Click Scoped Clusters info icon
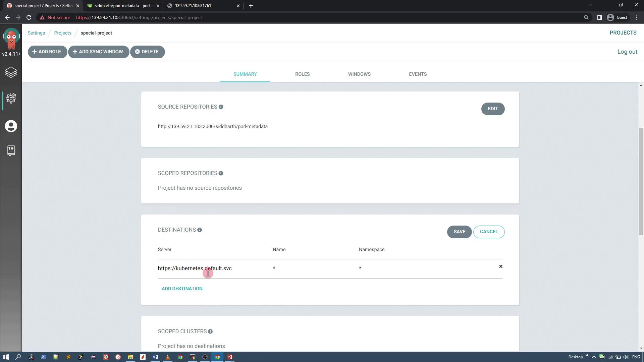 point(210,331)
